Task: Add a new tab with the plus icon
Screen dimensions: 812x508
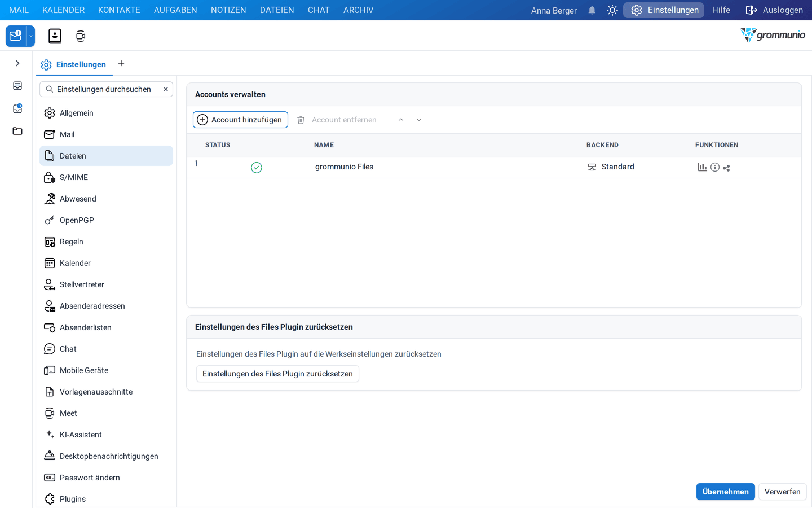Action: [x=121, y=63]
